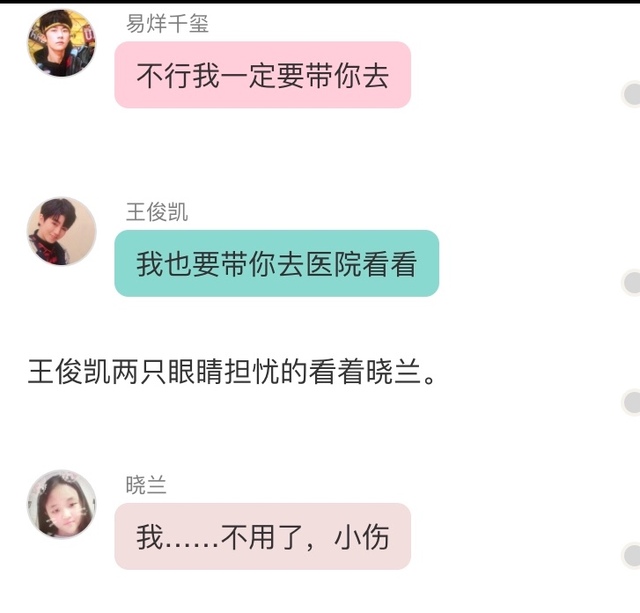This screenshot has height=613, width=640.
Task: Click the dark bar along the top edge
Action: [x=320, y=2]
